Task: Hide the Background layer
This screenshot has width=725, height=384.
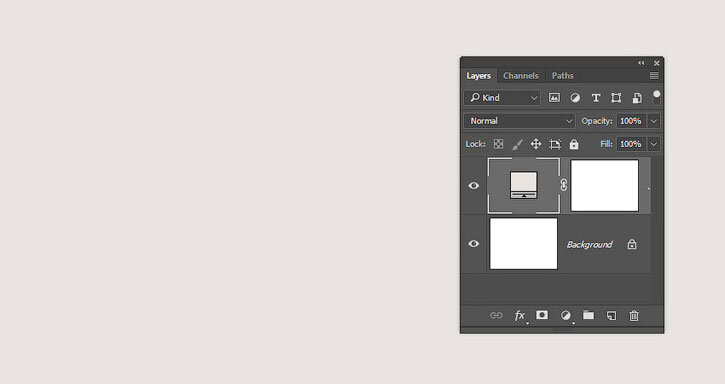Action: click(x=473, y=243)
